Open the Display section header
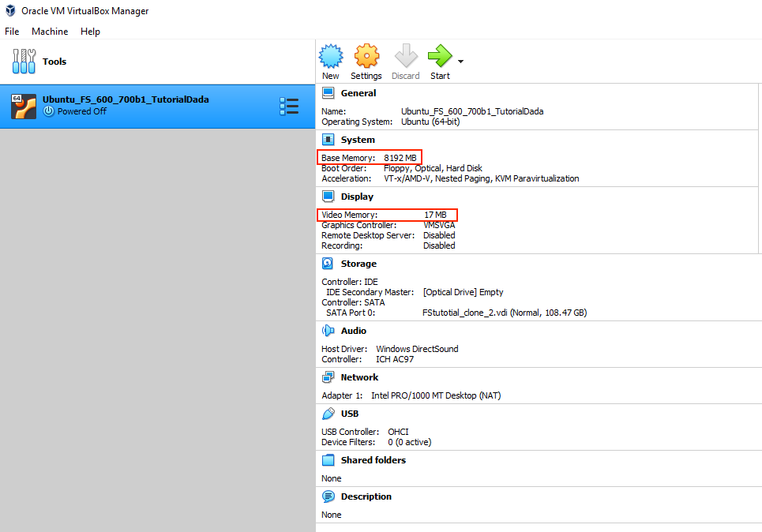This screenshot has width=762, height=532. (x=357, y=197)
